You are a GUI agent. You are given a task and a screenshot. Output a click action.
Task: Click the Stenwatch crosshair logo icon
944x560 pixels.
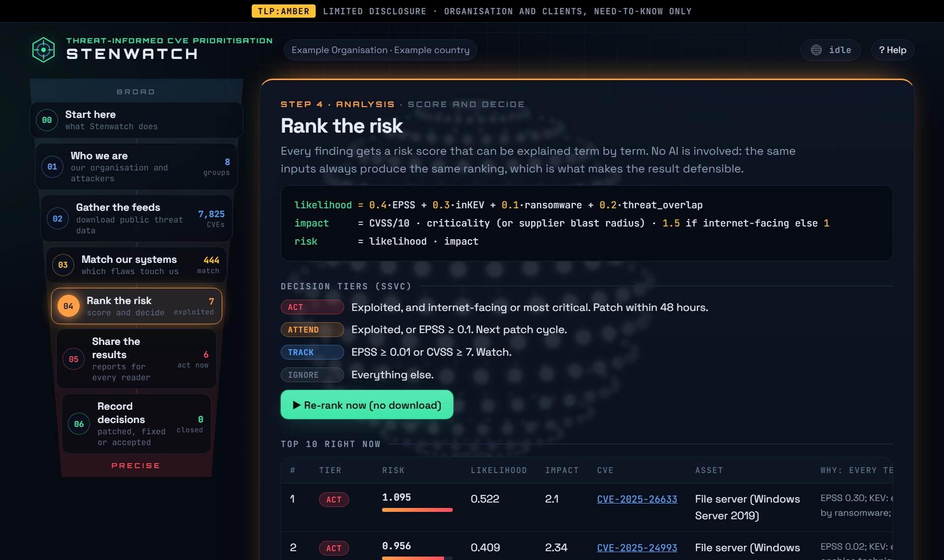[43, 50]
